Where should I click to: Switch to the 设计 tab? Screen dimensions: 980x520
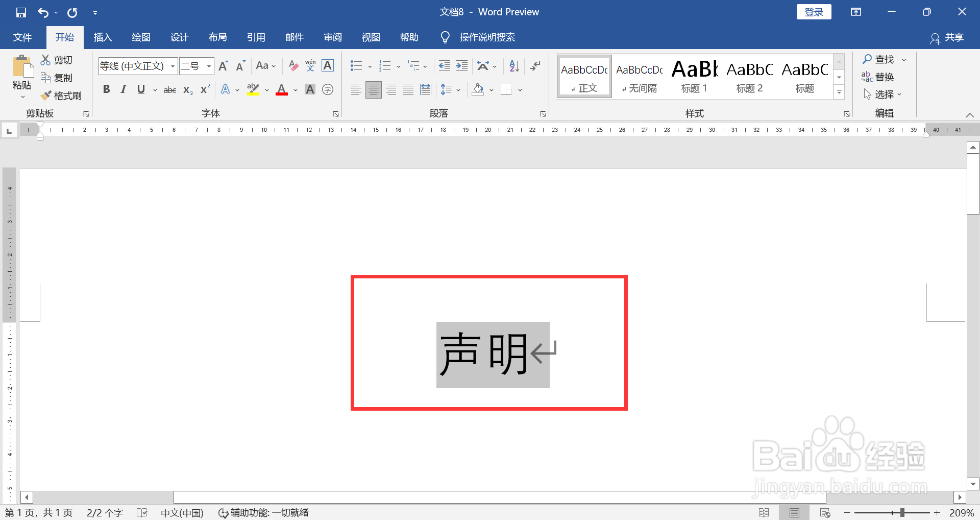[x=179, y=37]
